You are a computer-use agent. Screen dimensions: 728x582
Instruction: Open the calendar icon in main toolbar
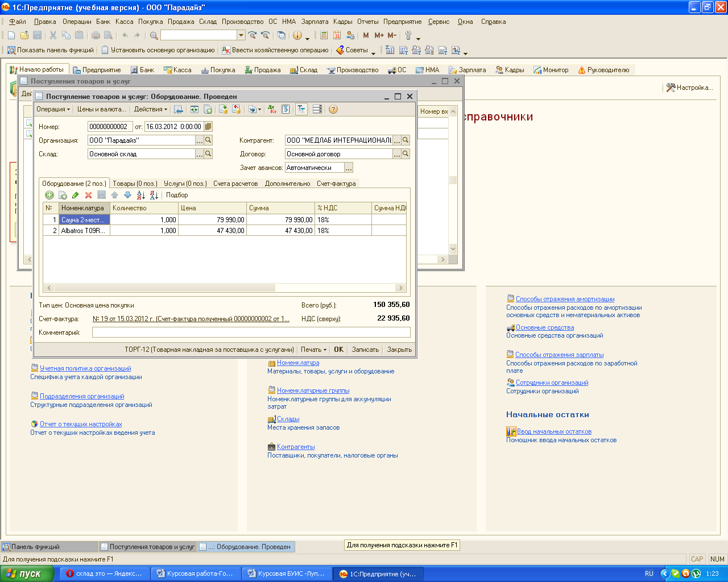pos(337,35)
